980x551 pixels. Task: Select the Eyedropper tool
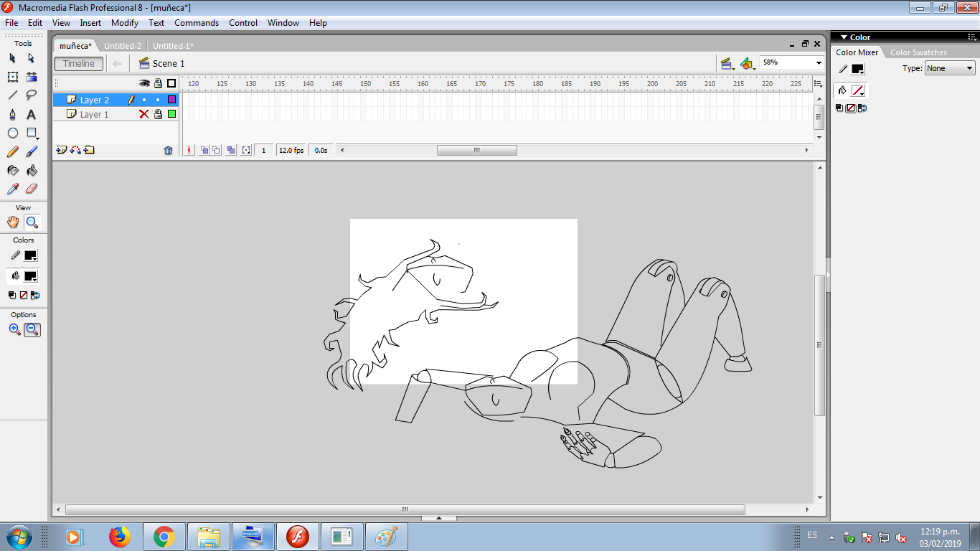[x=13, y=189]
